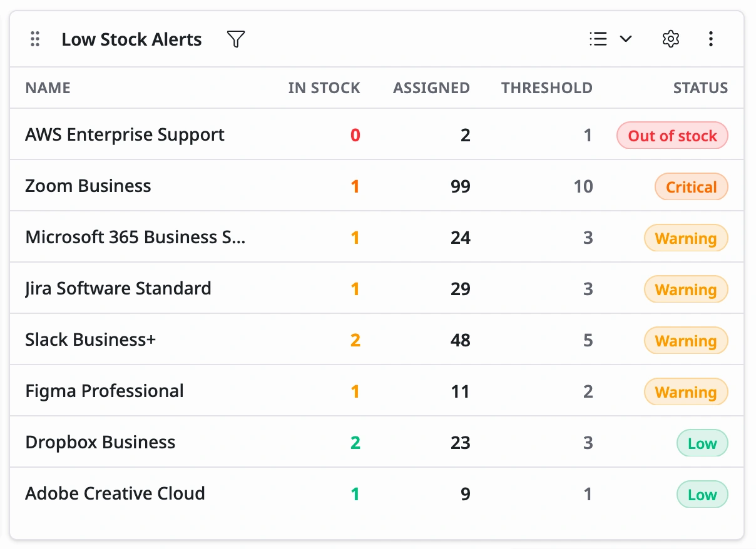This screenshot has height=549, width=756.
Task: Click the Warning badge for Figma Professional
Action: [x=686, y=392]
